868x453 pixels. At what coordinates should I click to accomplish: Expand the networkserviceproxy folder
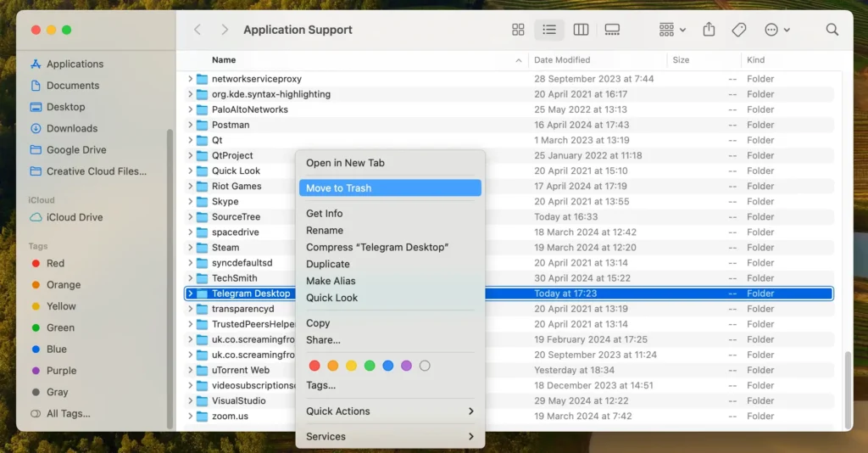coord(190,79)
